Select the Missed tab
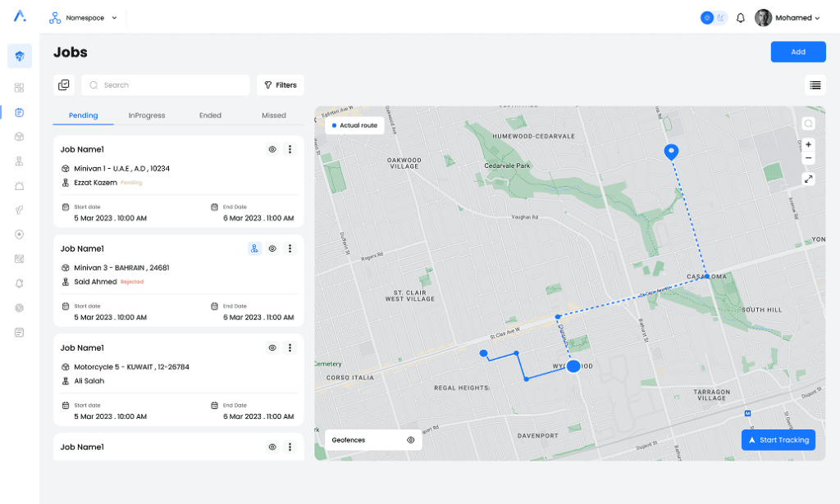Viewport: 840px width, 504px height. click(274, 116)
